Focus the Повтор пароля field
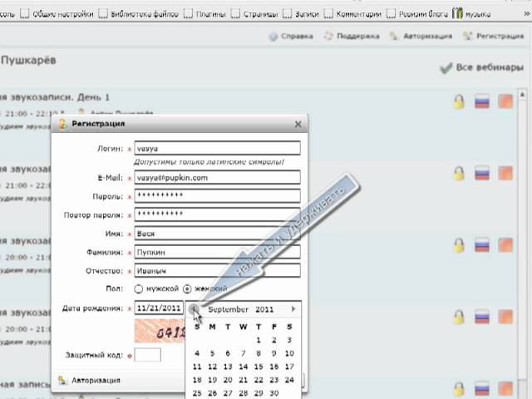532x399 pixels. [217, 214]
